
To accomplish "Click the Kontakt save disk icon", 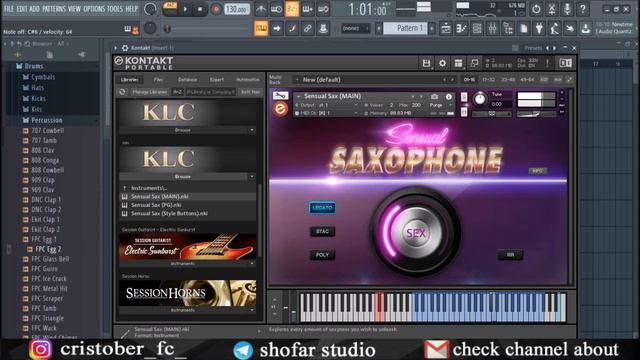I will tap(426, 63).
